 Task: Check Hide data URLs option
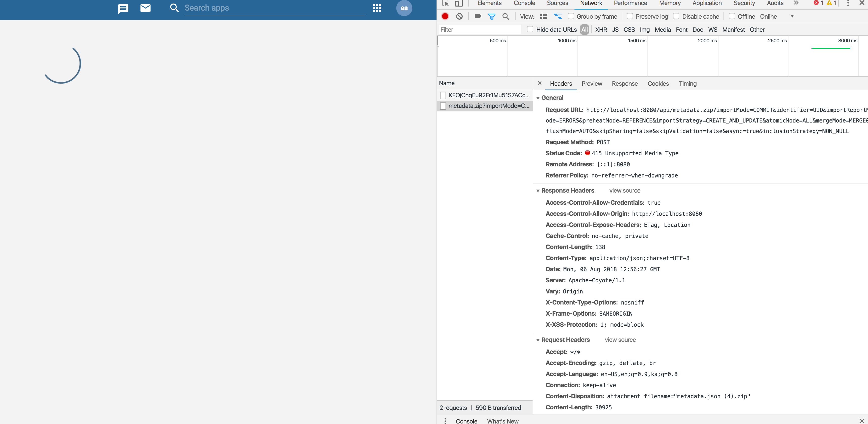click(x=530, y=29)
